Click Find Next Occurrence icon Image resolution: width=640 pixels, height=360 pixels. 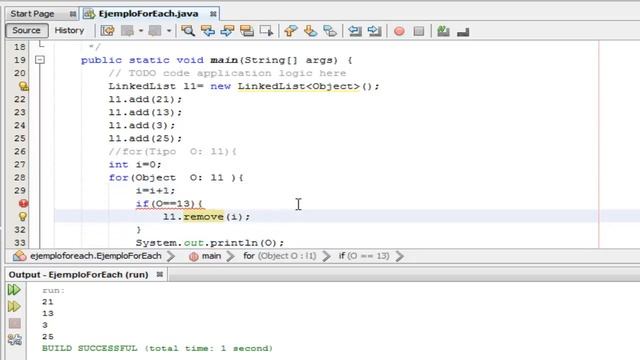point(227,31)
